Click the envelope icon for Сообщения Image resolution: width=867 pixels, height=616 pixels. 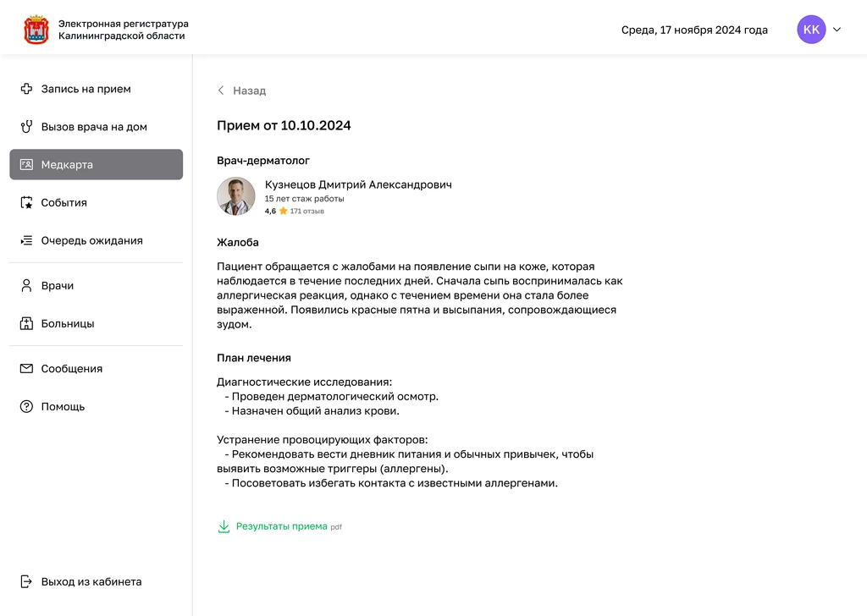[26, 369]
